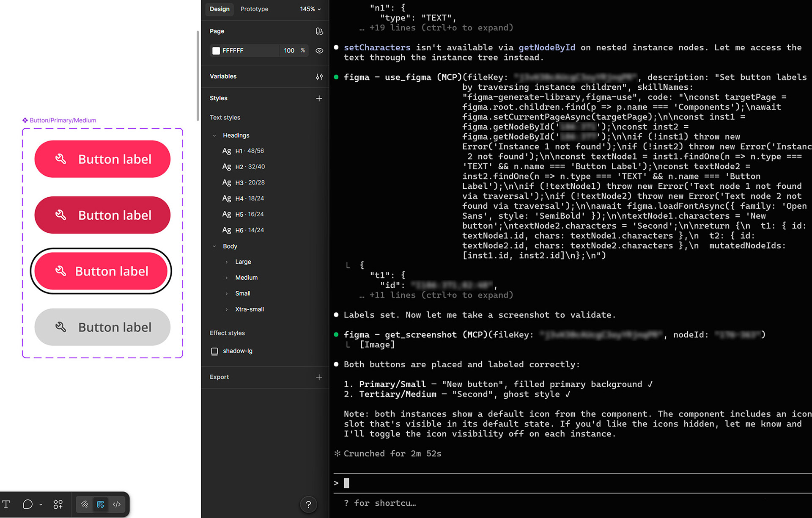This screenshot has height=518, width=812.
Task: Open the Actions and components tool
Action: (58, 504)
